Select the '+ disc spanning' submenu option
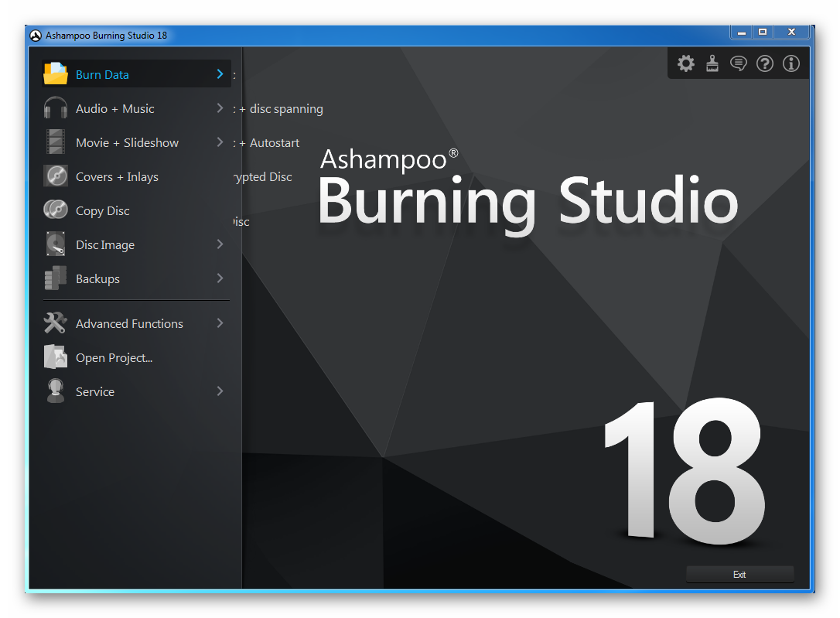The image size is (840, 618). pos(281,109)
